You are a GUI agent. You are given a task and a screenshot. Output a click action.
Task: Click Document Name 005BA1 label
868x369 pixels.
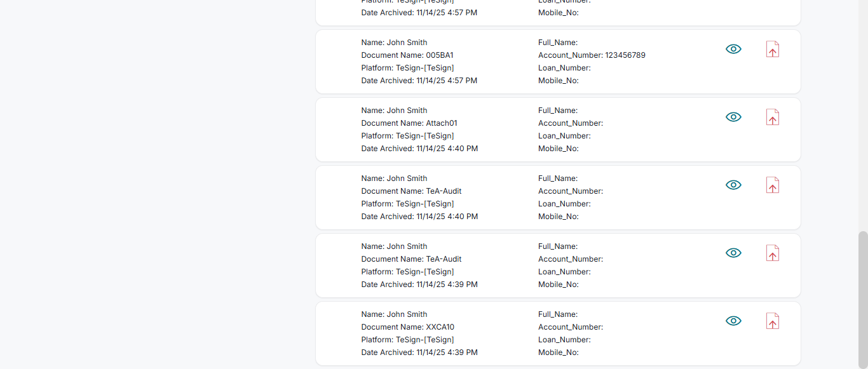(x=407, y=55)
